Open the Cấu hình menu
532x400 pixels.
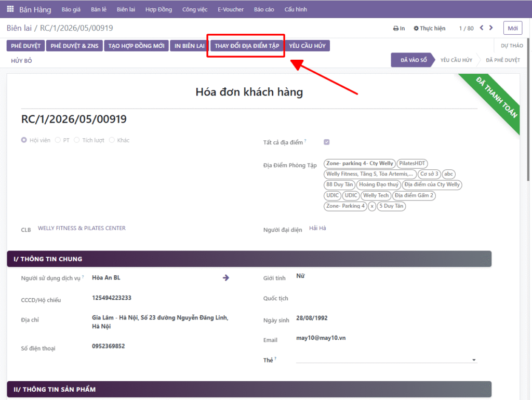coord(296,9)
